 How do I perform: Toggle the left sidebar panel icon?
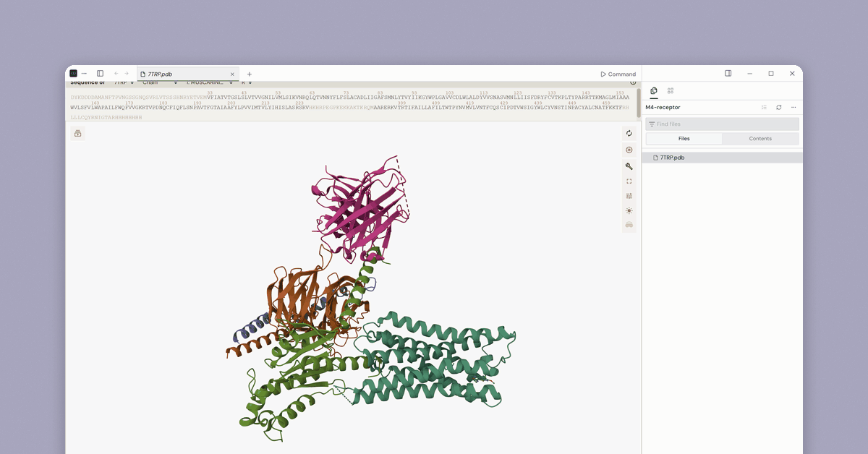100,74
